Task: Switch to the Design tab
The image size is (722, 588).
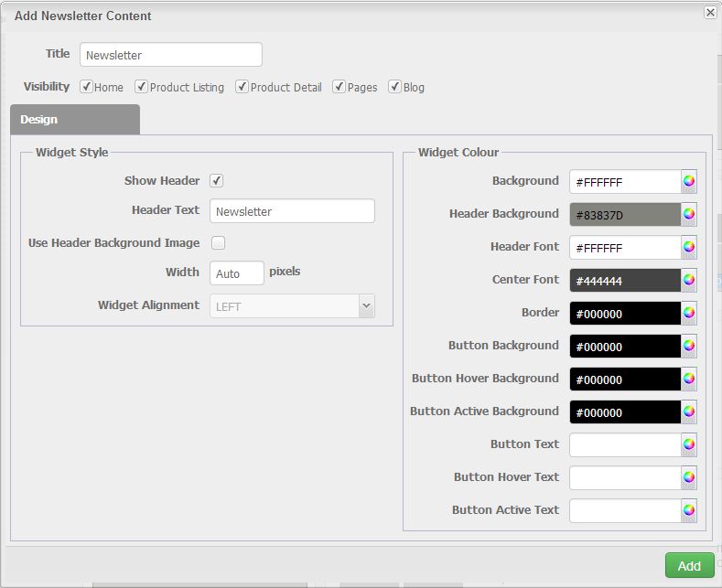Action: tap(74, 120)
